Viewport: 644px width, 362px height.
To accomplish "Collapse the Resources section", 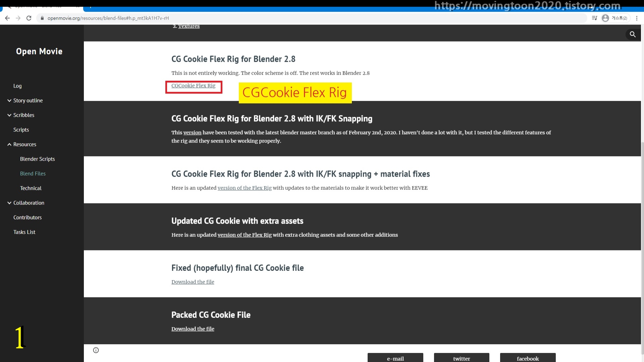I will click(x=9, y=144).
